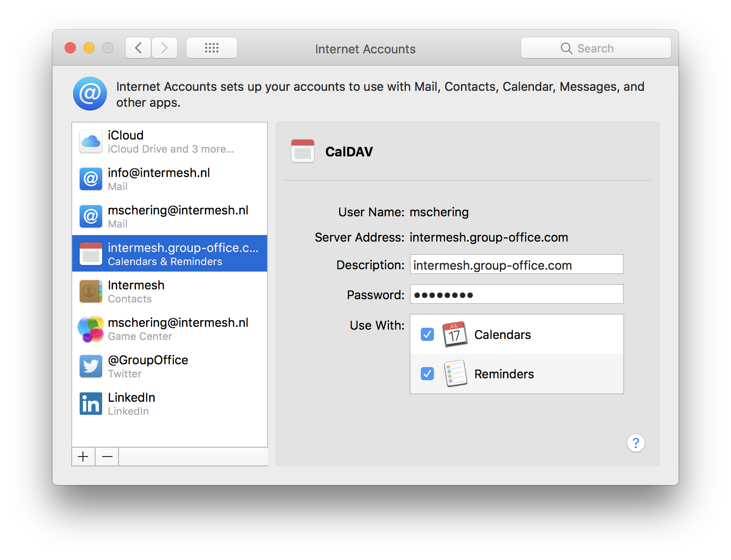Image resolution: width=731 pixels, height=560 pixels.
Task: Click the Calendars label in Use With
Action: [503, 335]
